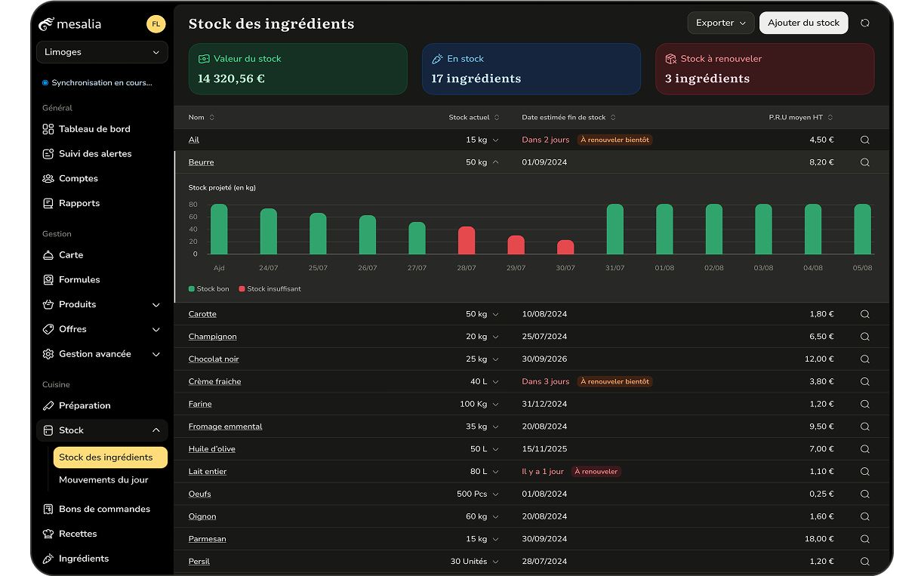The height and width of the screenshot is (576, 924).
Task: Select the Carte icon under Gestion
Action: [x=47, y=254]
